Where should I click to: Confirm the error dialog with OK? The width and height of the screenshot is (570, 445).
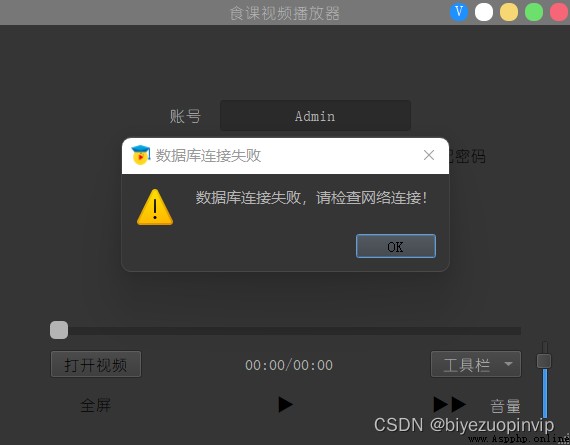point(396,246)
